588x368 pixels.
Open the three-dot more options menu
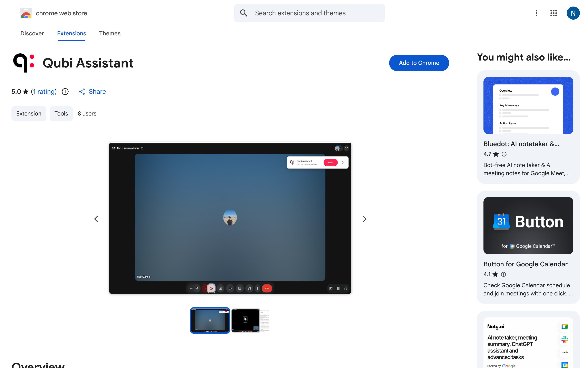point(536,13)
